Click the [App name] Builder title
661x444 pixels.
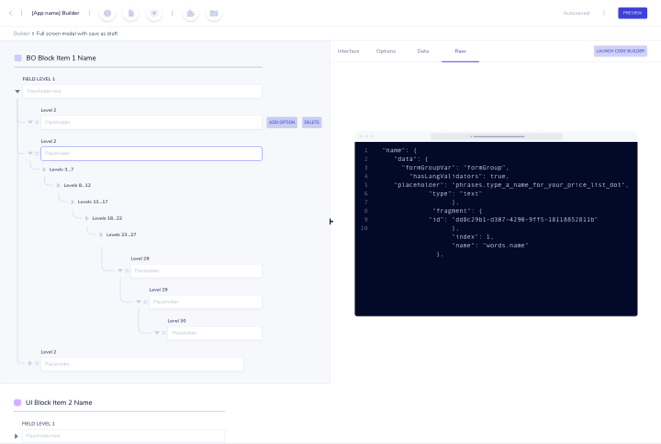[x=56, y=13]
